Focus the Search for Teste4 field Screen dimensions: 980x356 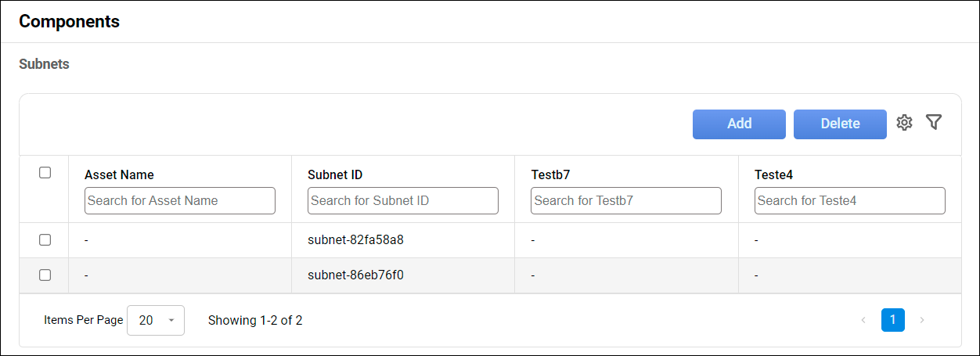[x=849, y=201]
